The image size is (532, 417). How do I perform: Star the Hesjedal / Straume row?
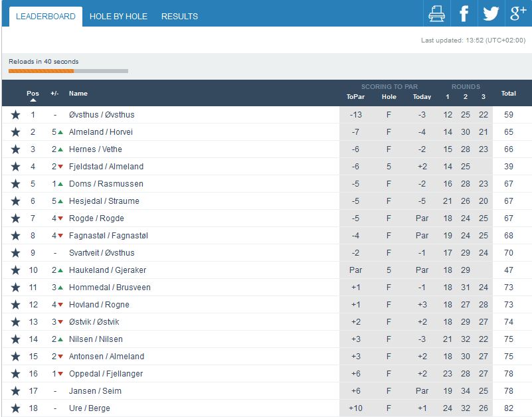(x=15, y=201)
